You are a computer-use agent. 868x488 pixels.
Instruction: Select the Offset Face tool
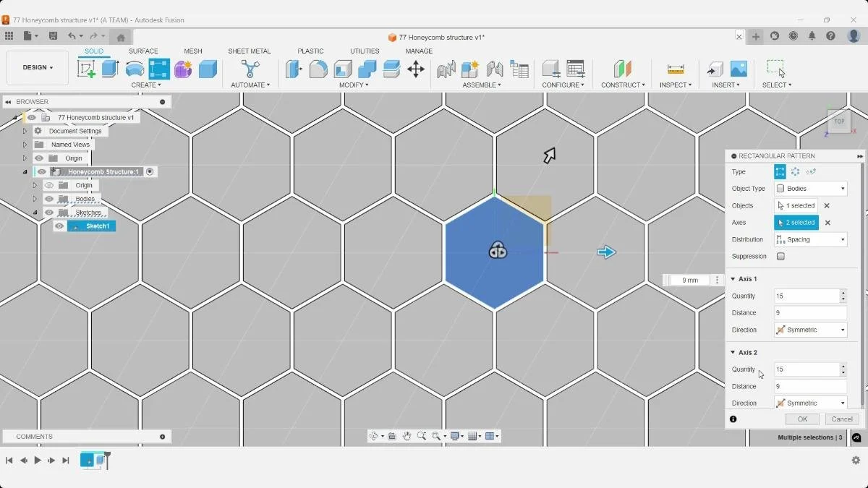(391, 69)
